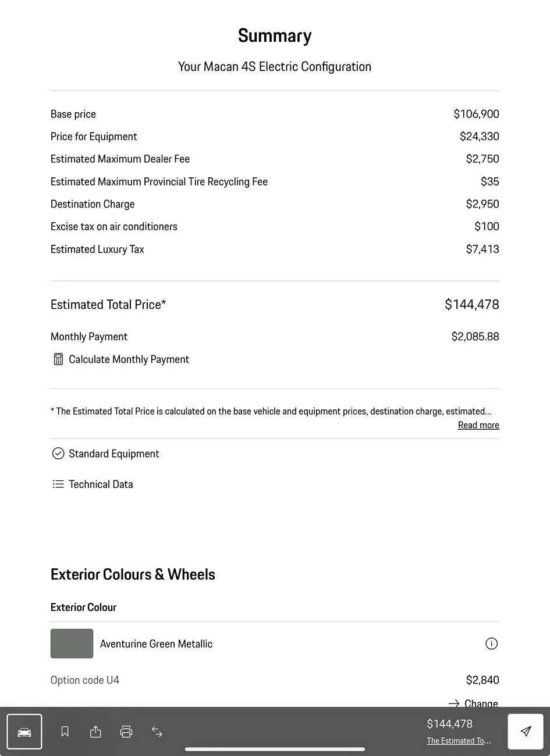Open the Standard Equipment list
This screenshot has width=550, height=756.
113,454
